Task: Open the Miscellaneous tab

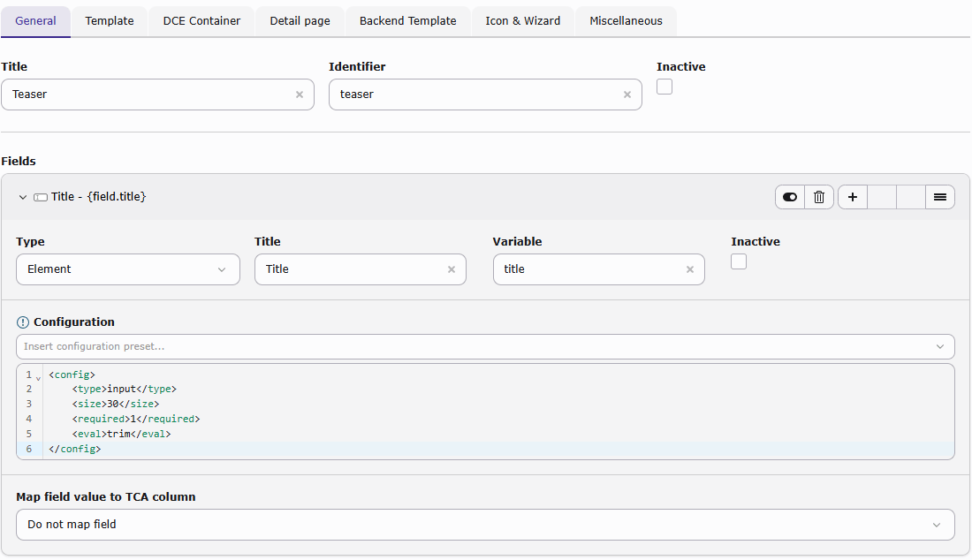Action: (626, 20)
